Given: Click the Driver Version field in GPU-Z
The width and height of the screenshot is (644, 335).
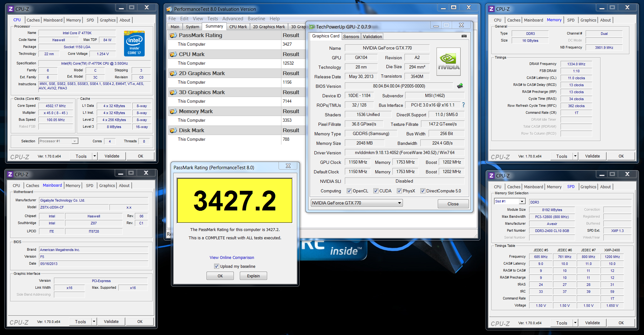Looking at the screenshot, I should [404, 152].
